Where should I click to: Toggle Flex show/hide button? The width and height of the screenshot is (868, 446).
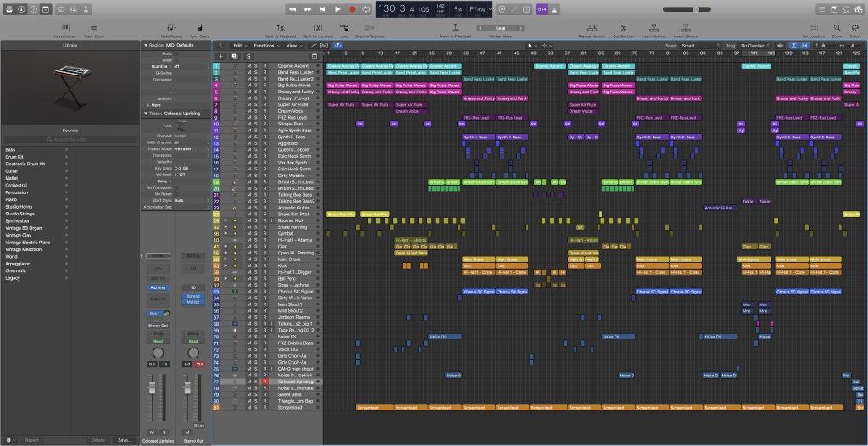(325, 46)
